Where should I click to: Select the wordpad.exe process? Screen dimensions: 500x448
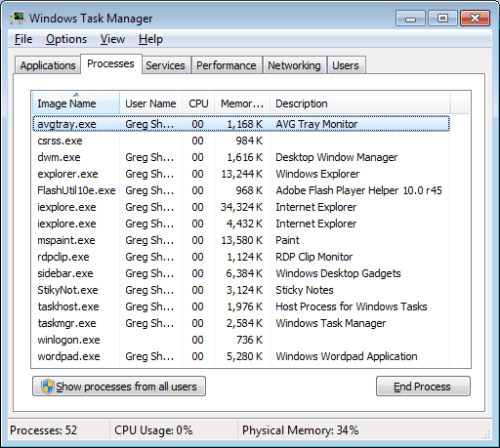[241, 356]
